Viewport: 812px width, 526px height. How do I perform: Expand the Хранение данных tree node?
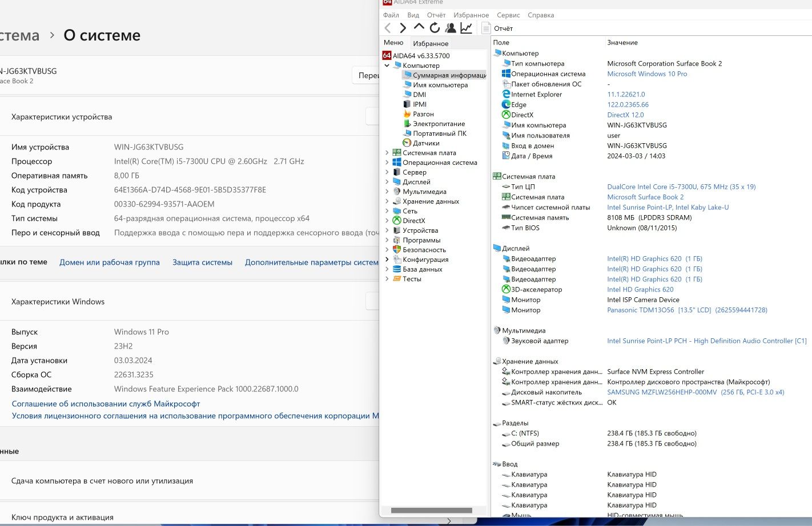pyautogui.click(x=387, y=201)
